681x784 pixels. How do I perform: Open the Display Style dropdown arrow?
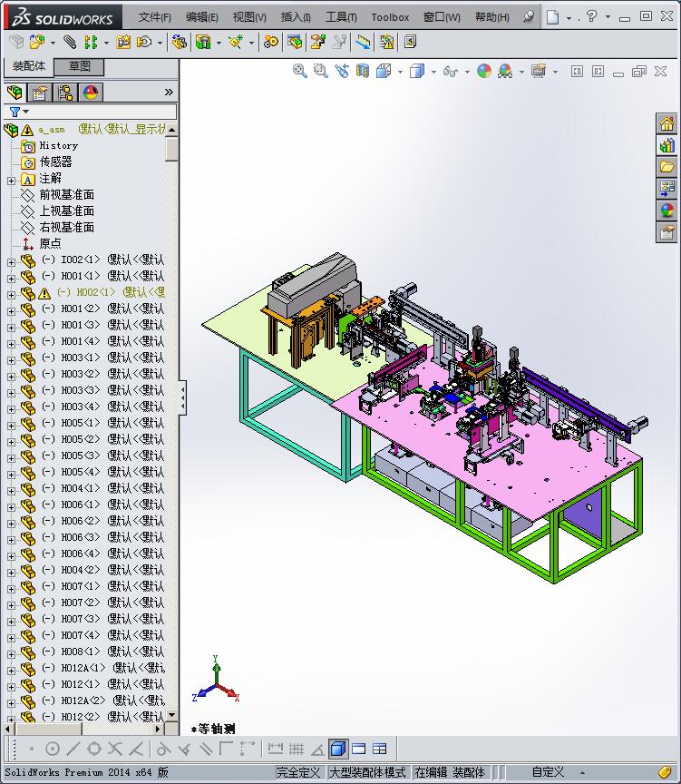(433, 72)
